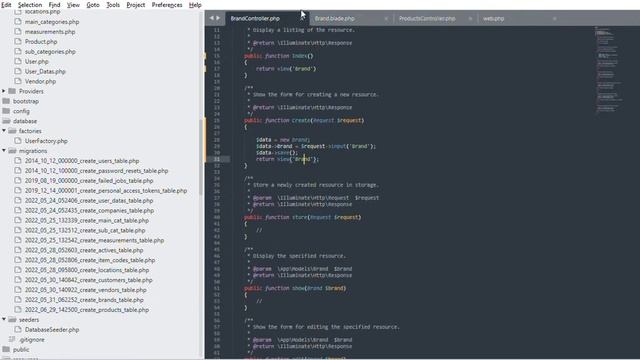640x360 pixels.
Task: Open the Project menu
Action: tap(136, 5)
